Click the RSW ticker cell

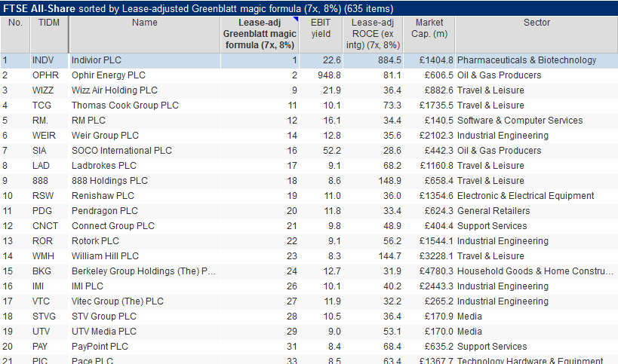pos(43,196)
